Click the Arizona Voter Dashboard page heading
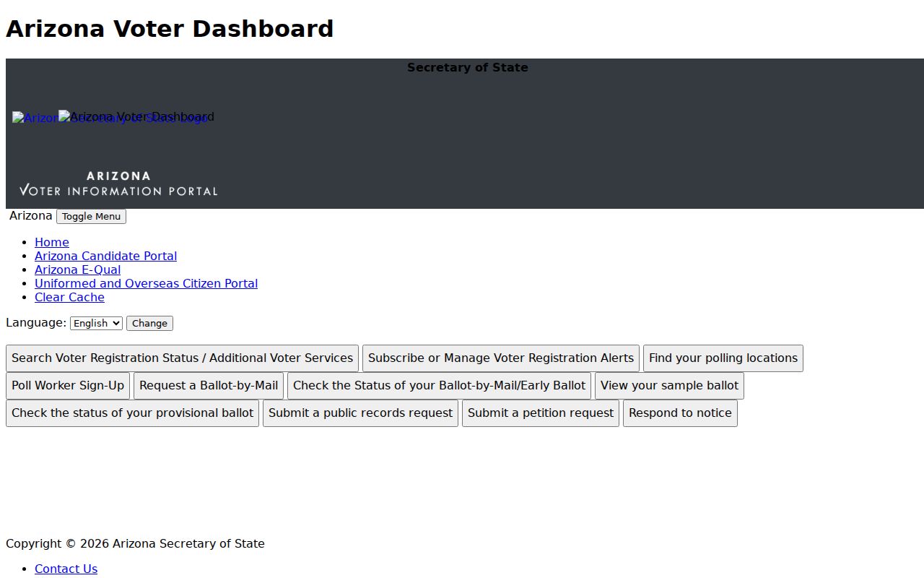 click(170, 29)
